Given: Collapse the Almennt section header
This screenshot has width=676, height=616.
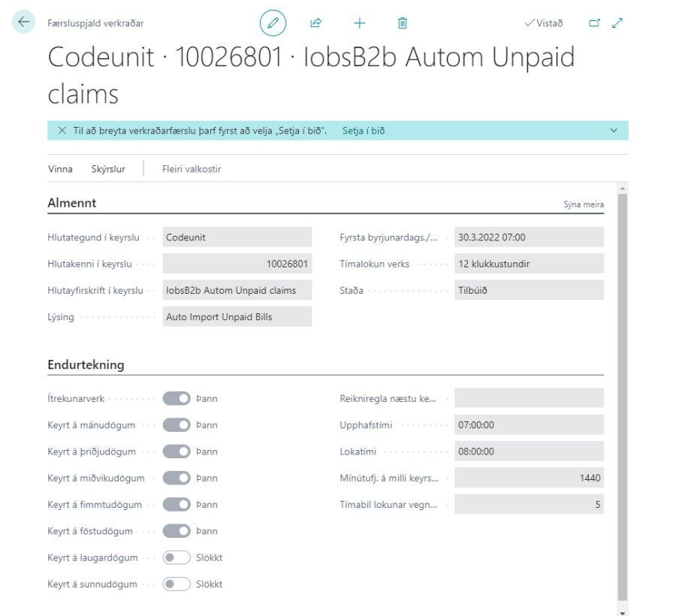Looking at the screenshot, I should (x=72, y=203).
